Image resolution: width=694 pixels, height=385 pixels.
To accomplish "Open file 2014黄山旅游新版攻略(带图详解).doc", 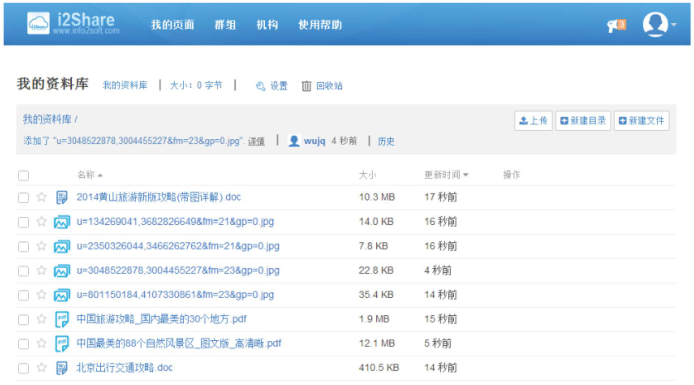I will [158, 197].
